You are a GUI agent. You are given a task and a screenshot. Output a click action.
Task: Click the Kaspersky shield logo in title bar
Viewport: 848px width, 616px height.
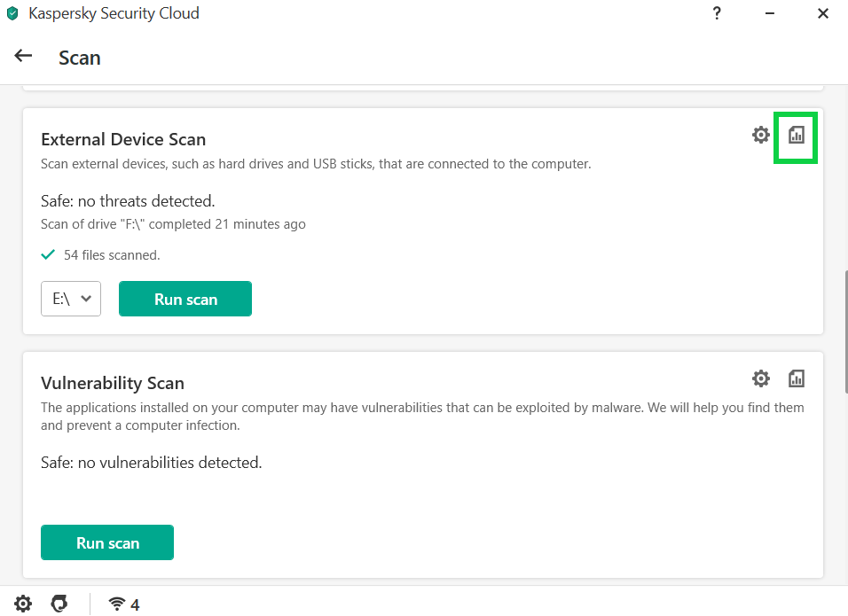point(12,13)
